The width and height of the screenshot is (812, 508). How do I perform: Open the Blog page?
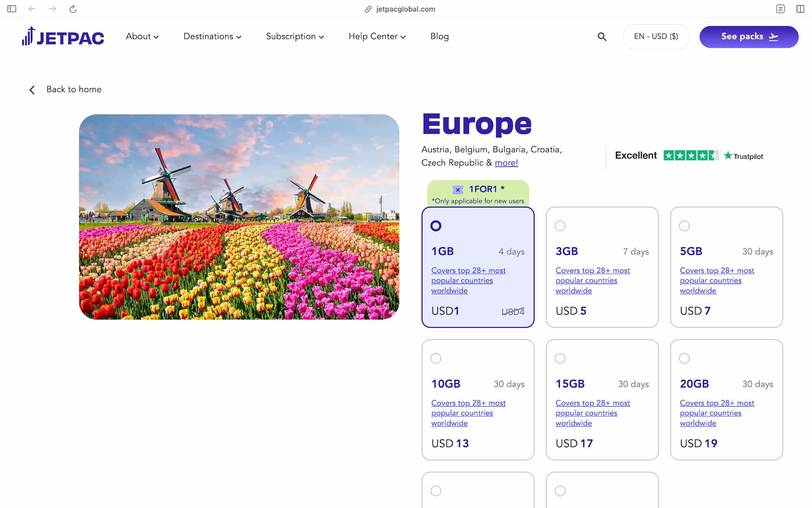(x=439, y=36)
